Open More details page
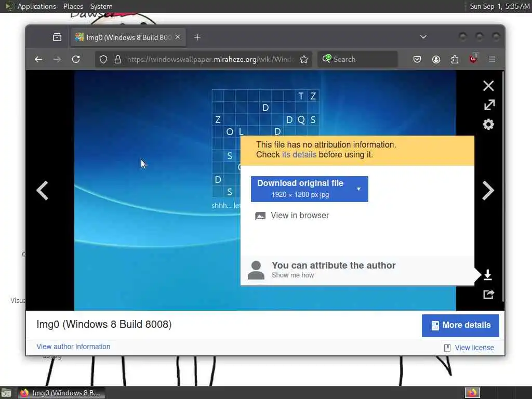Image resolution: width=532 pixels, height=399 pixels. click(460, 325)
